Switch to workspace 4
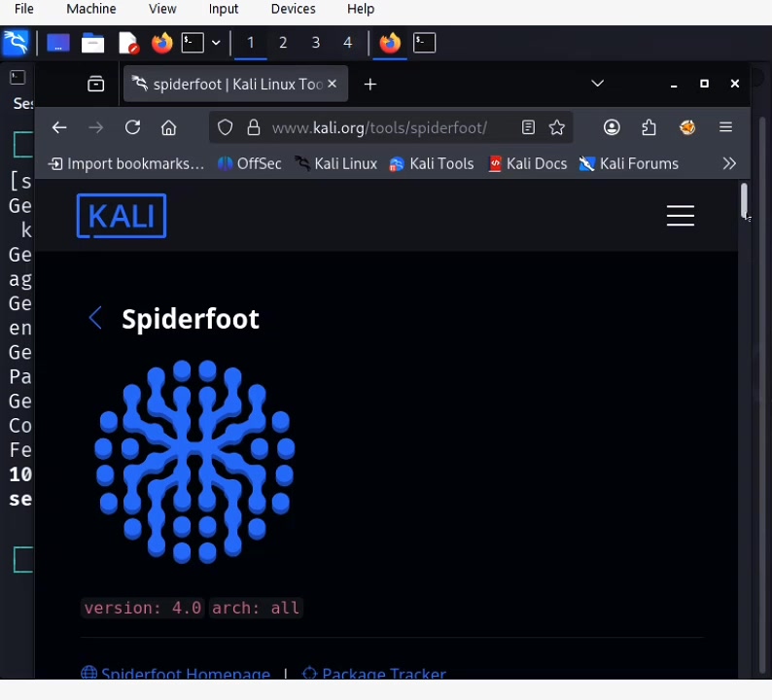The image size is (772, 700). (x=348, y=44)
